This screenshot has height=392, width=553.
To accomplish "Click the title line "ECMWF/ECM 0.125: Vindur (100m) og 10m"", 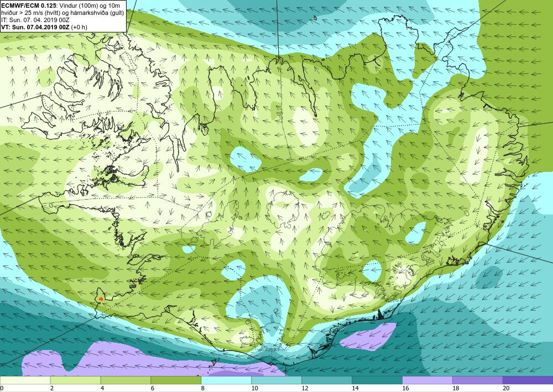I will pos(60,6).
